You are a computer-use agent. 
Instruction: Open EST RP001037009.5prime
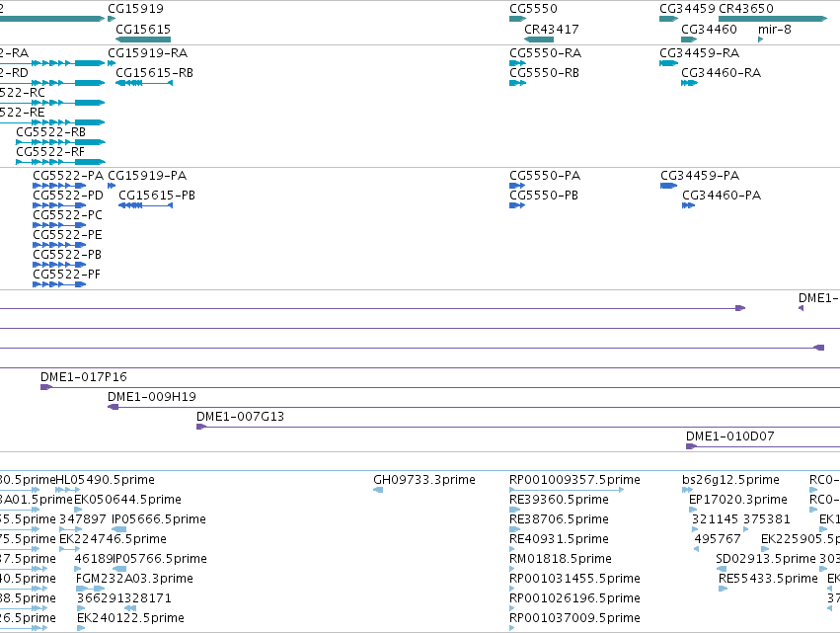coord(574,619)
